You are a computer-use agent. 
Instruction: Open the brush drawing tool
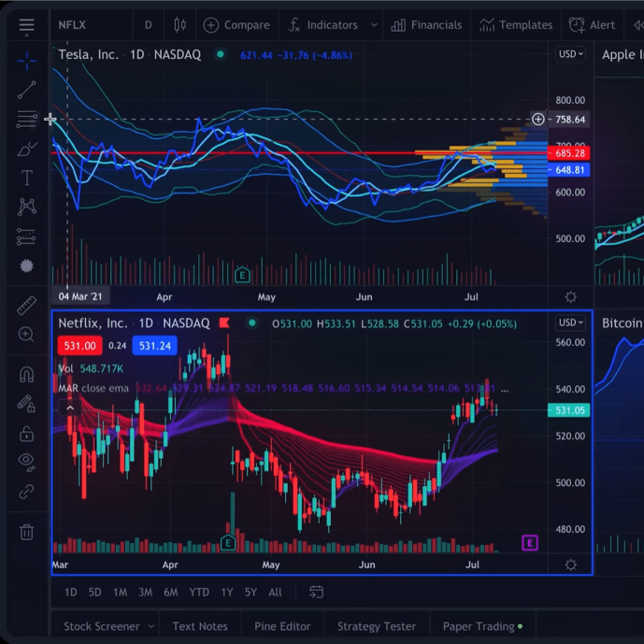pos(27,150)
